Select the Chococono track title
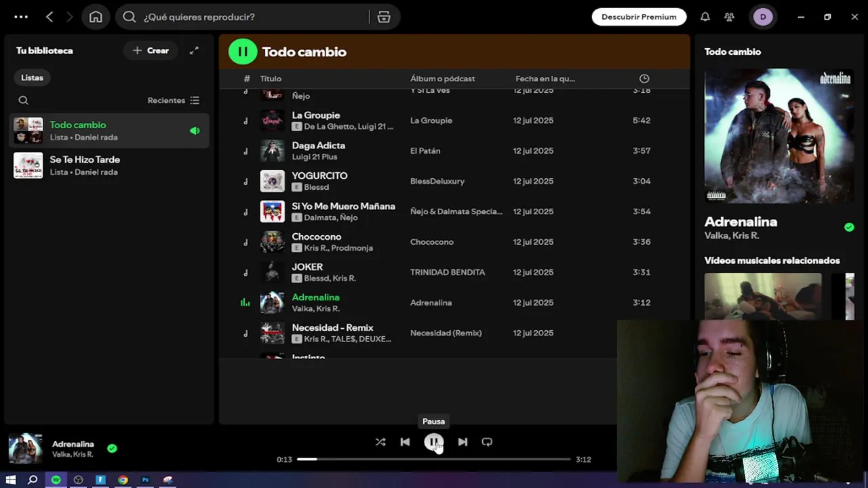 pyautogui.click(x=317, y=237)
